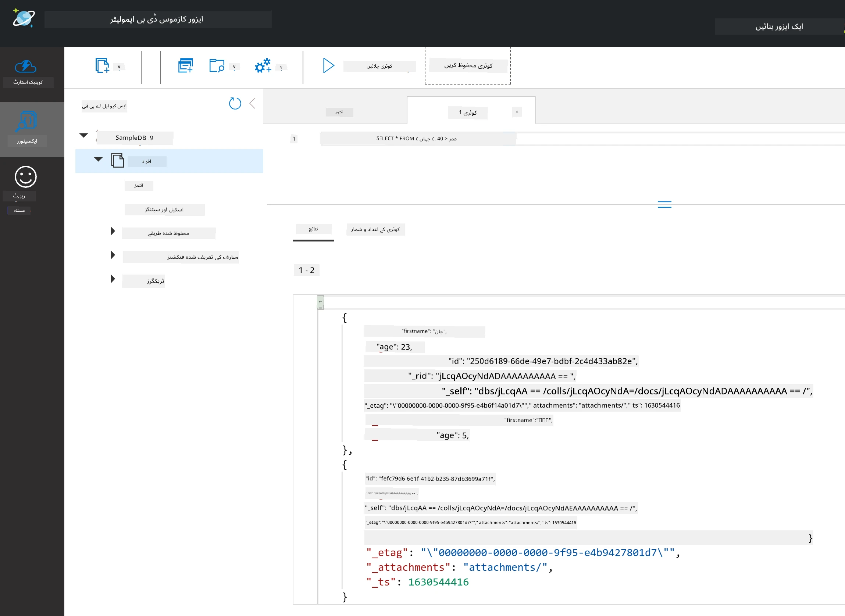The width and height of the screenshot is (845, 616).
Task: Click the line number 1 in editor
Action: [x=293, y=139]
